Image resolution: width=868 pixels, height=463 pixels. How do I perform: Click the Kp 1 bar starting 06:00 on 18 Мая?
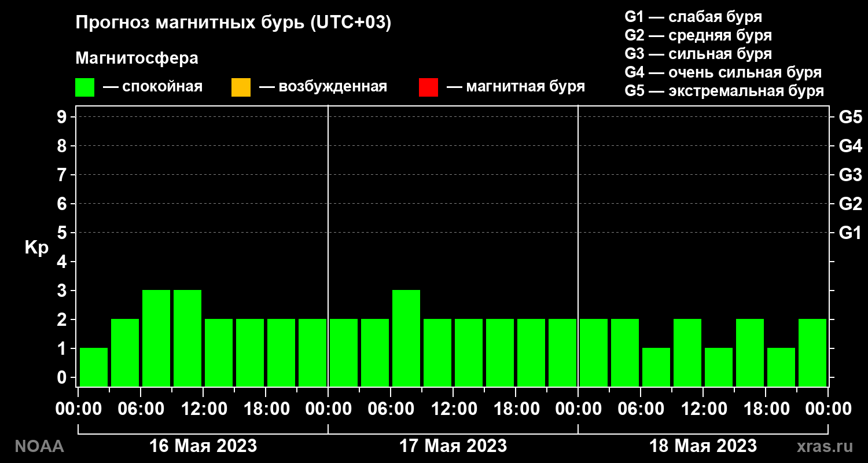[x=656, y=367]
